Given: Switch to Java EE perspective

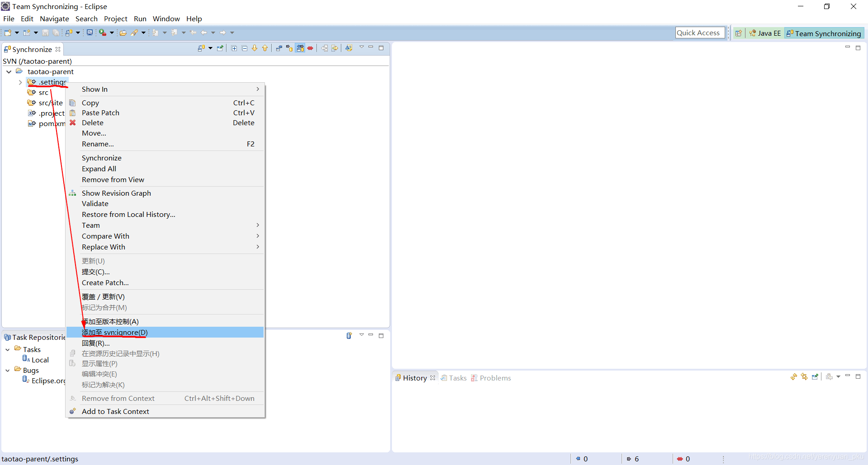Looking at the screenshot, I should coord(765,33).
